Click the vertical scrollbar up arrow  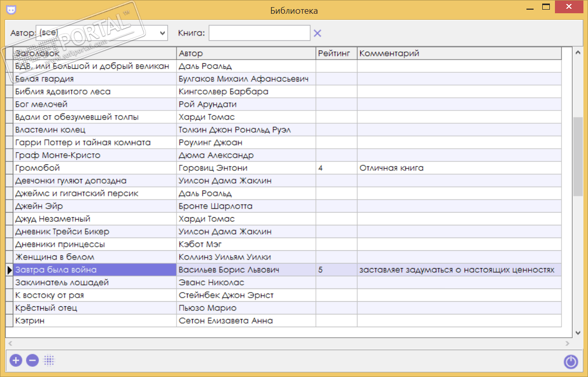pyautogui.click(x=578, y=53)
